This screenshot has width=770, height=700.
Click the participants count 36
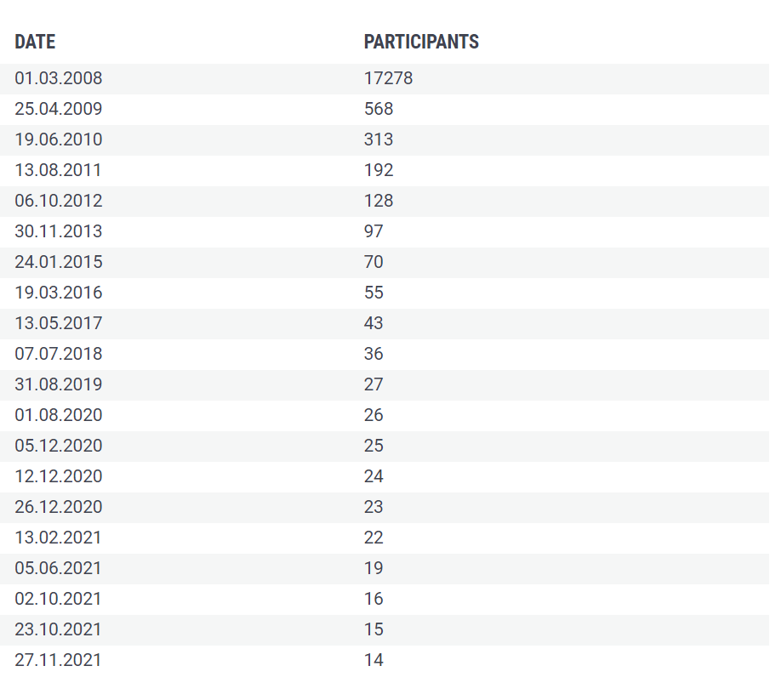pos(374,354)
